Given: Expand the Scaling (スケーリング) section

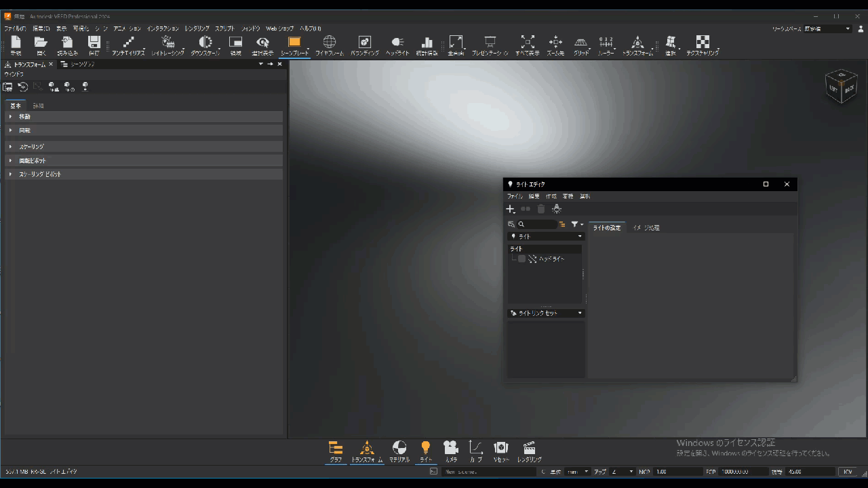Looking at the screenshot, I should pos(144,146).
